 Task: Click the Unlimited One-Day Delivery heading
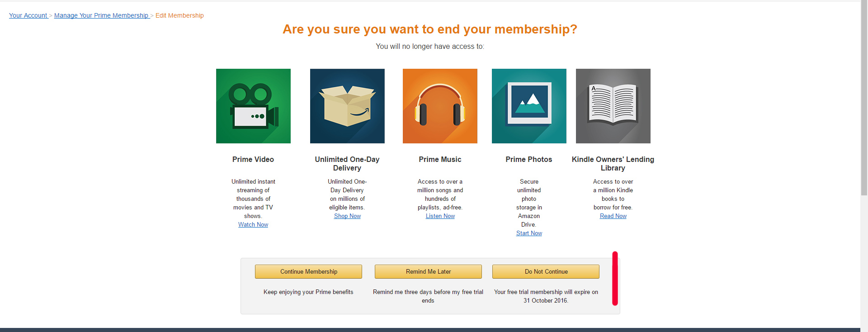(x=347, y=164)
